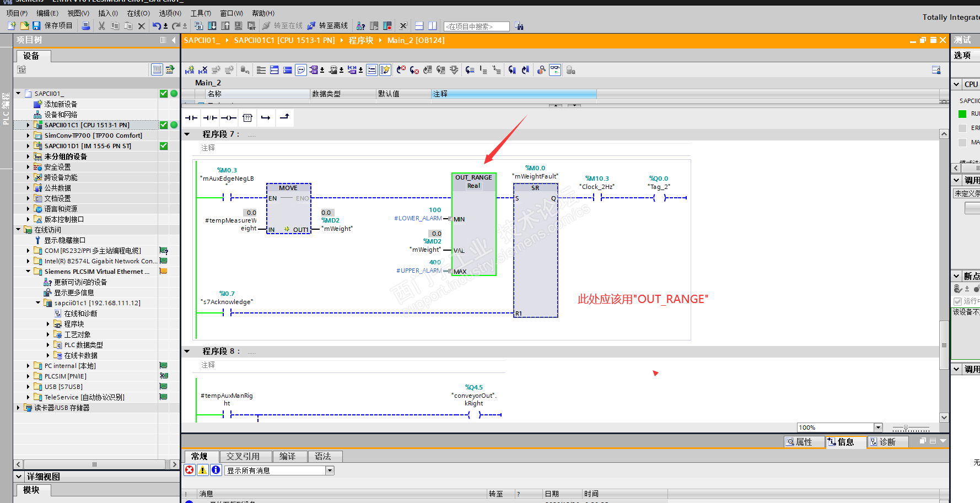Open the 诊断 inspector tab

[x=887, y=442]
